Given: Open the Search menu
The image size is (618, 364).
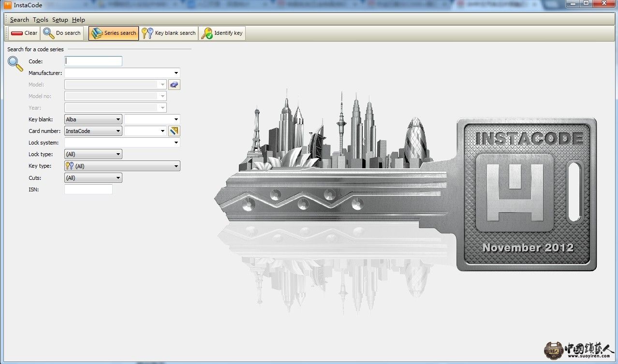Looking at the screenshot, I should 19,20.
